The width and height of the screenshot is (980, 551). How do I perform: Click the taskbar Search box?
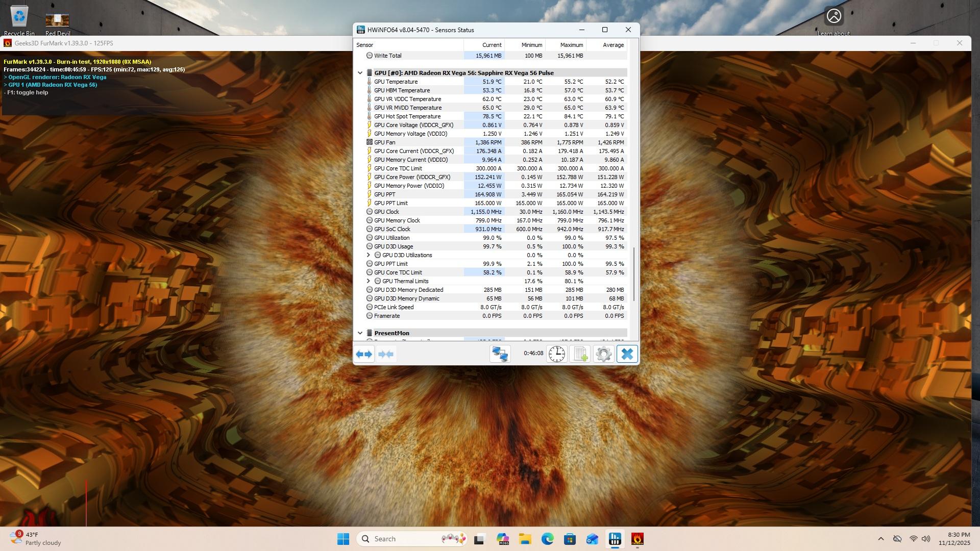412,539
